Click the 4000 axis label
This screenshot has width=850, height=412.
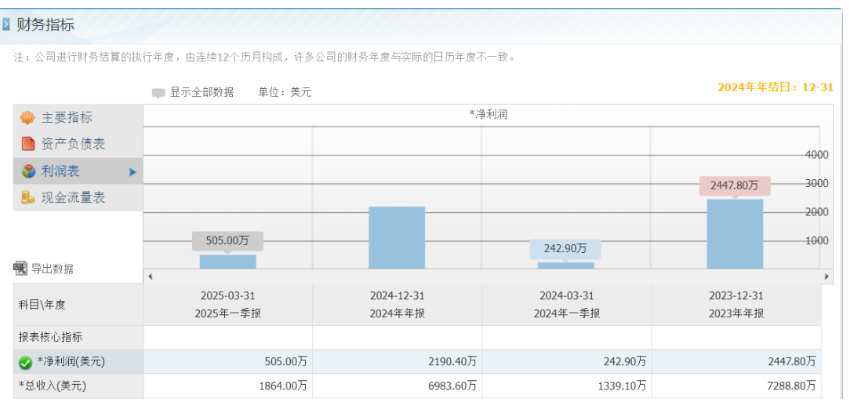(x=817, y=155)
